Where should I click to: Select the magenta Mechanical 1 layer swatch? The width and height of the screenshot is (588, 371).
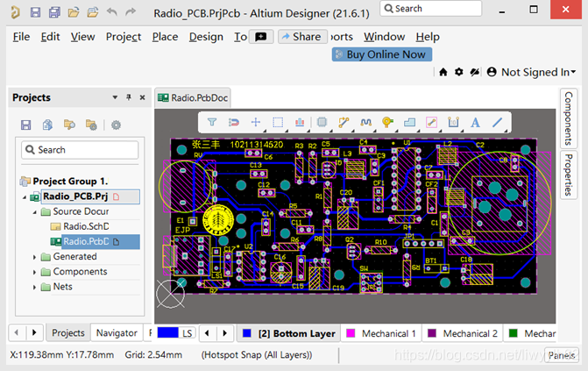(351, 333)
